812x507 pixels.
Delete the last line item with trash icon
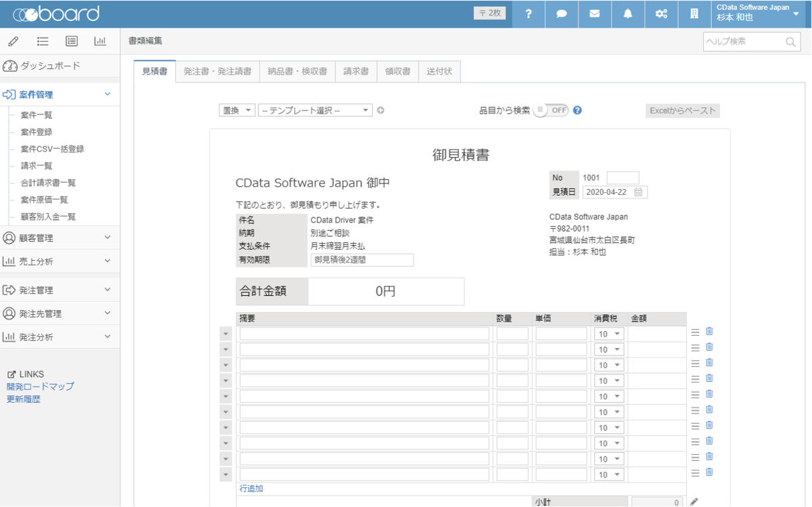709,472
